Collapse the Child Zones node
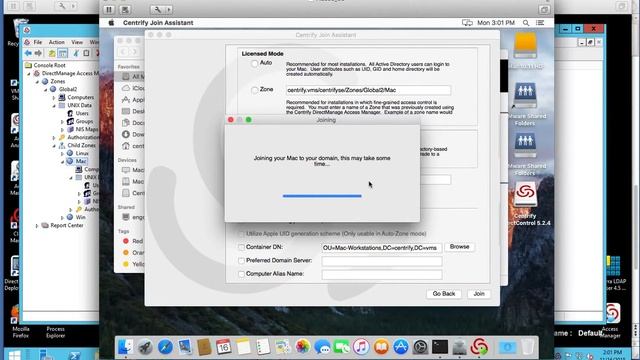 click(54, 145)
